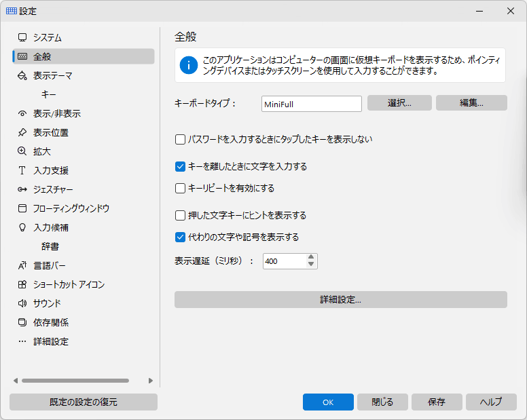Click the 閉じる button
Viewport: 527px width, 420px height.
(x=382, y=402)
